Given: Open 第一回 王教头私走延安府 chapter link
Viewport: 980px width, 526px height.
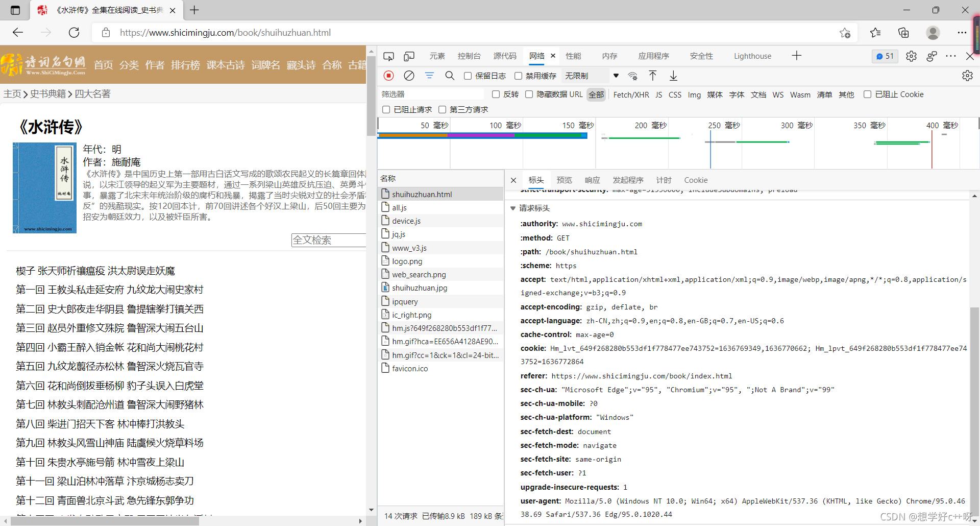Looking at the screenshot, I should pos(110,290).
